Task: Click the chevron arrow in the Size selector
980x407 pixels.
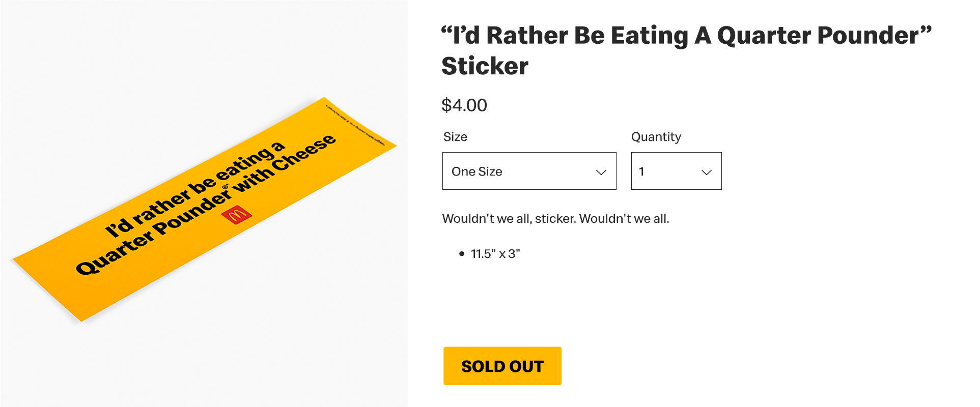Action: point(601,172)
